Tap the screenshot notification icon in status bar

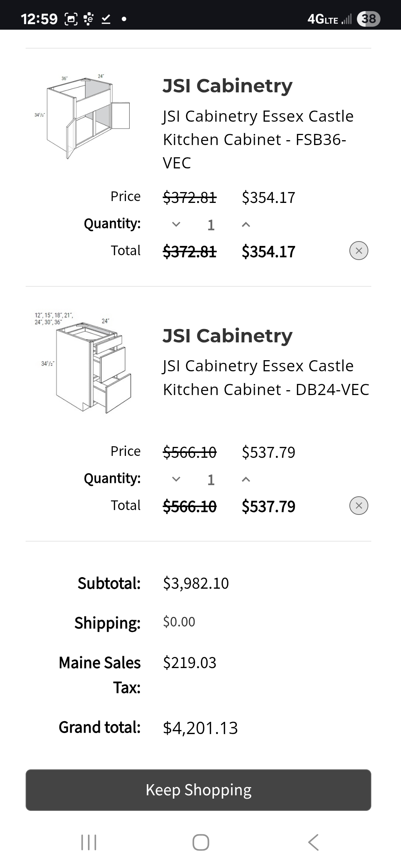71,19
